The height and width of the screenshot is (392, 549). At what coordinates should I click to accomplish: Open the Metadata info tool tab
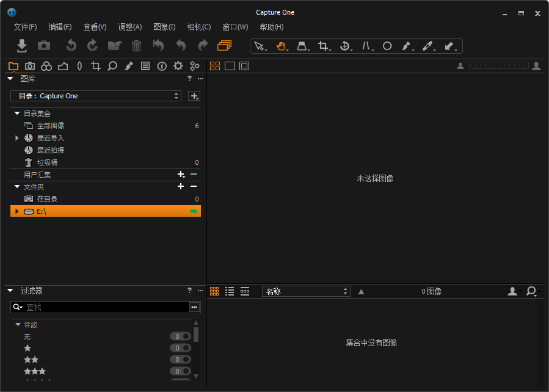coord(162,66)
